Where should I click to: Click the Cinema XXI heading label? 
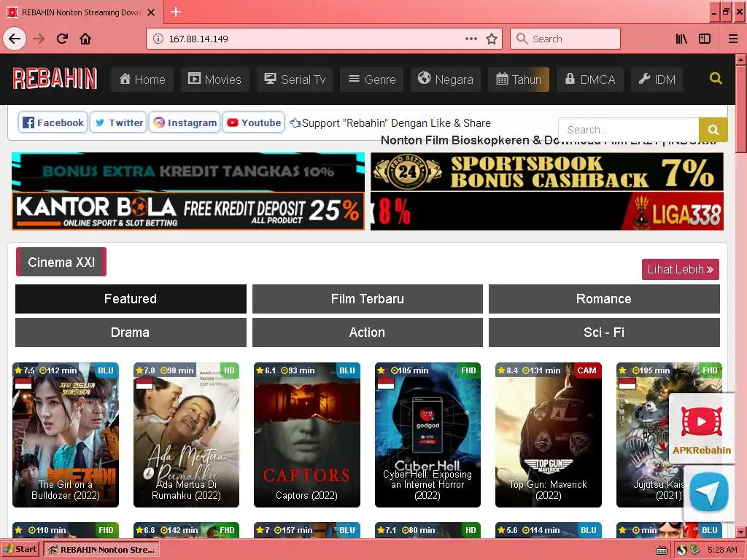click(61, 262)
